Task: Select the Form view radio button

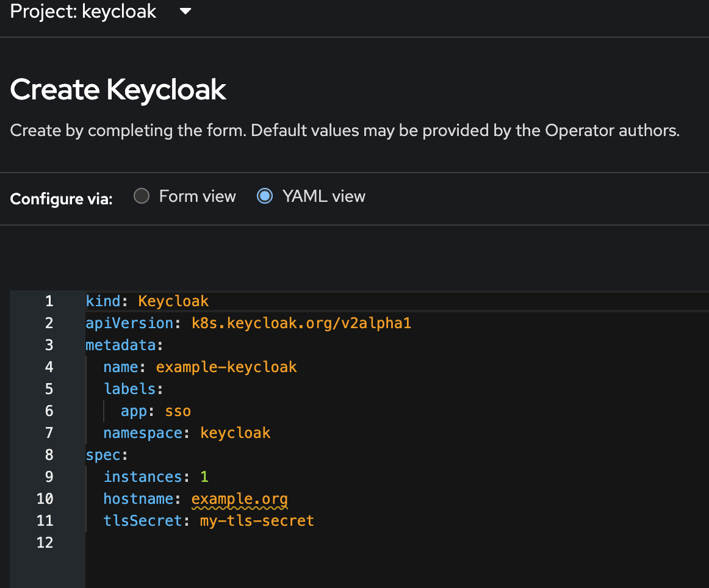Action: (x=142, y=196)
